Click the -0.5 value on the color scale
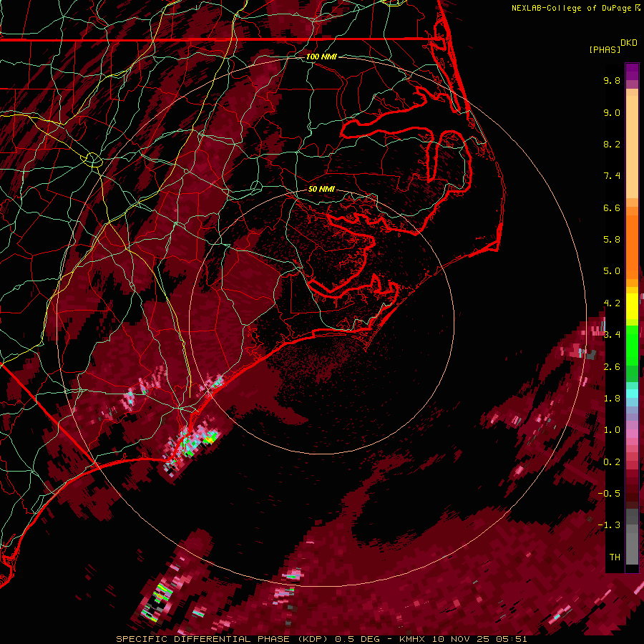The width and height of the screenshot is (644, 644). (609, 494)
